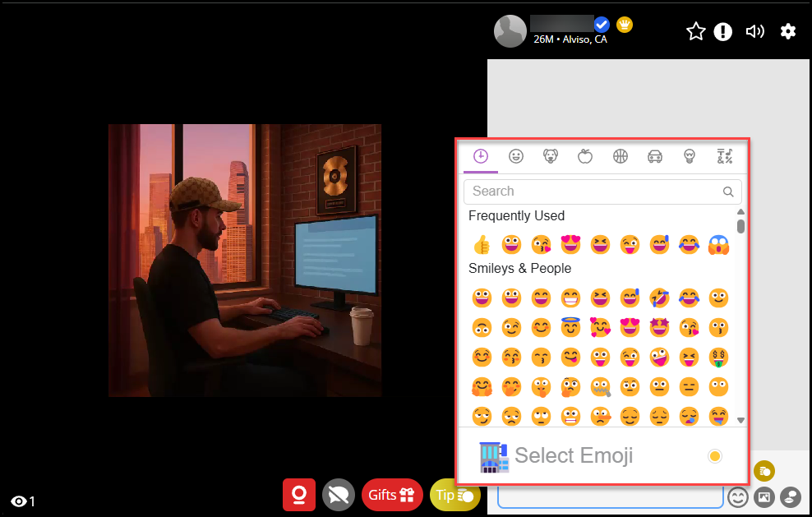Report user via exclamation mark icon
812x517 pixels.
point(722,31)
